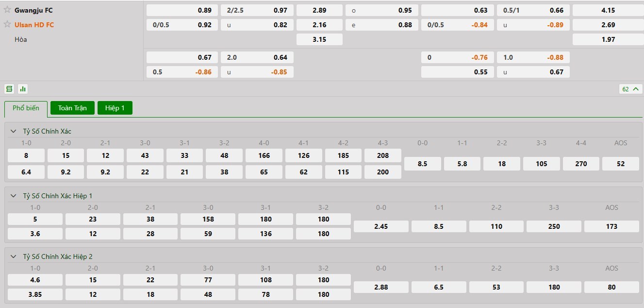Open the Toàn Trận tab
The width and height of the screenshot is (644, 308).
72,108
